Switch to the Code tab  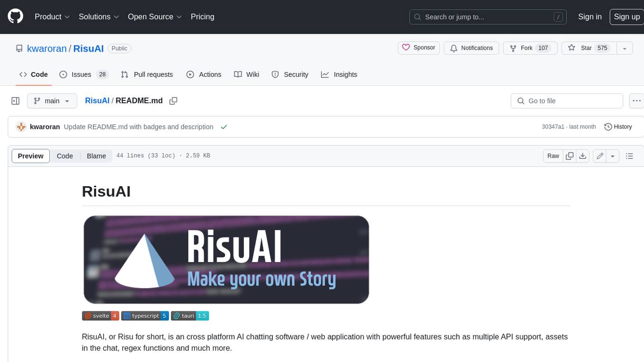(34, 74)
